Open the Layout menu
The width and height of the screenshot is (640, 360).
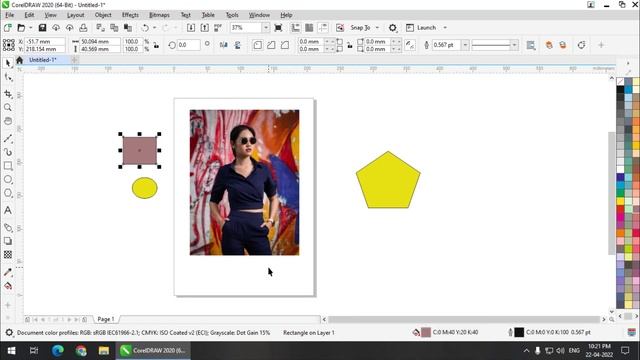(76, 15)
